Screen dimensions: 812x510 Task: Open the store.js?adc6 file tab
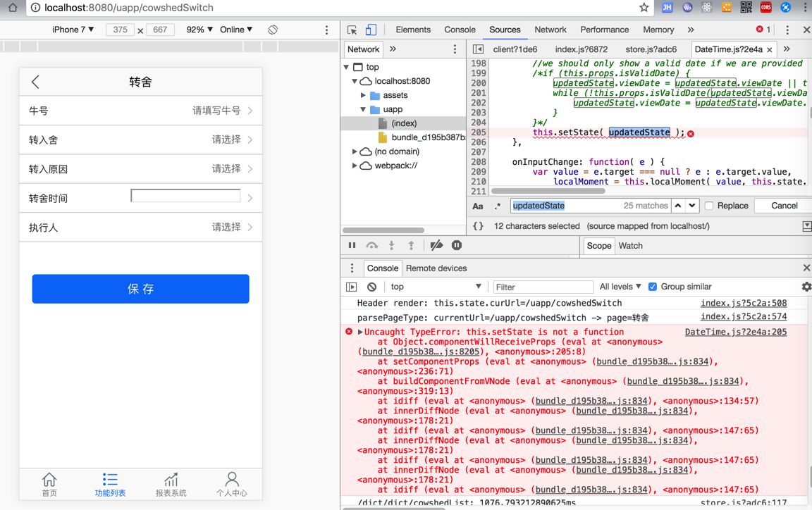coord(651,49)
